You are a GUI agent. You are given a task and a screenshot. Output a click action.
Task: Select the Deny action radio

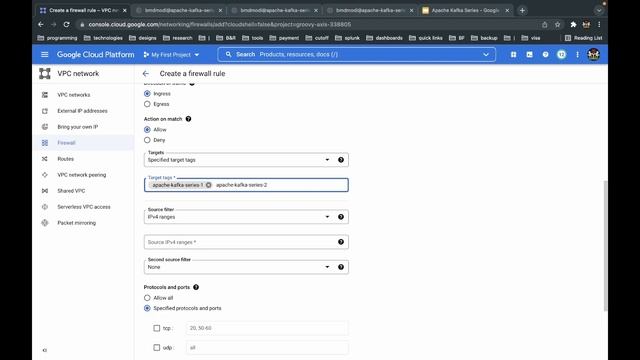click(x=147, y=140)
